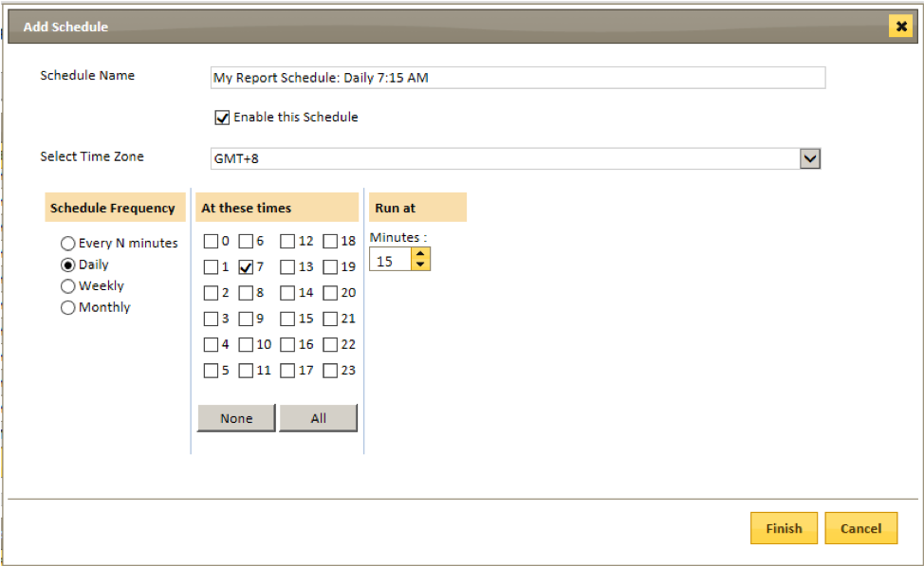Disable the Enable this Schedule checkbox
Viewport: 924px width, 566px height.
coord(222,118)
